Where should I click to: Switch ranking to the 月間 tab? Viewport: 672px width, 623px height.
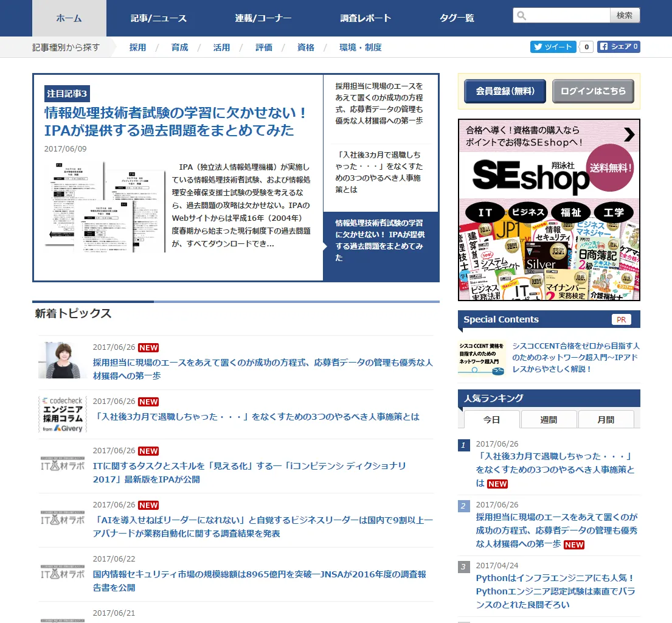(606, 419)
